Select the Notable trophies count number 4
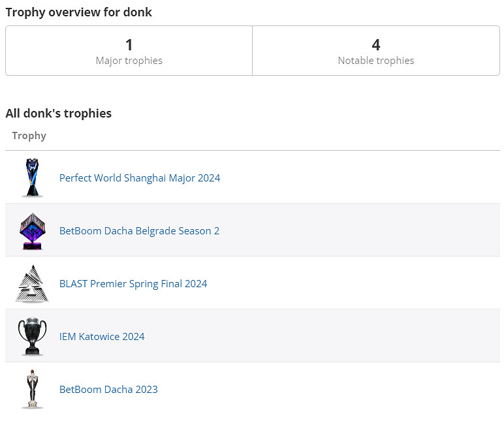Image resolution: width=504 pixels, height=421 pixels. point(376,44)
